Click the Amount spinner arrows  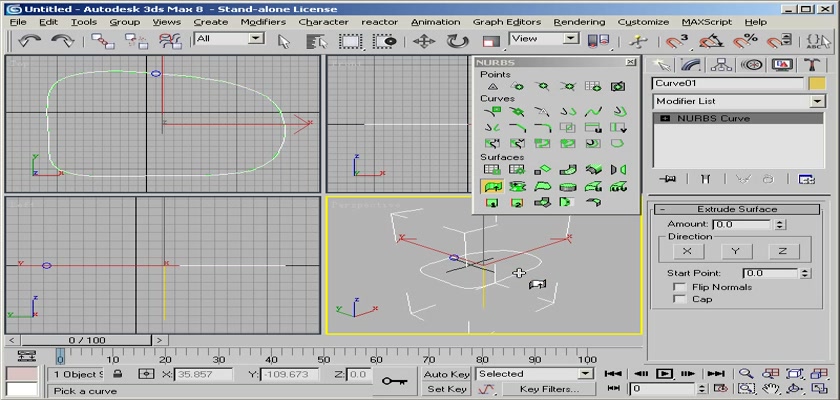click(x=780, y=225)
